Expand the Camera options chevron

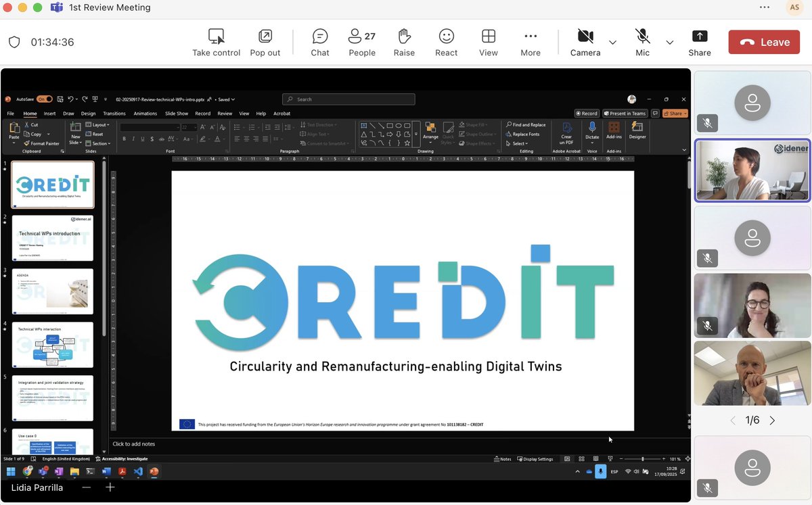[612, 42]
